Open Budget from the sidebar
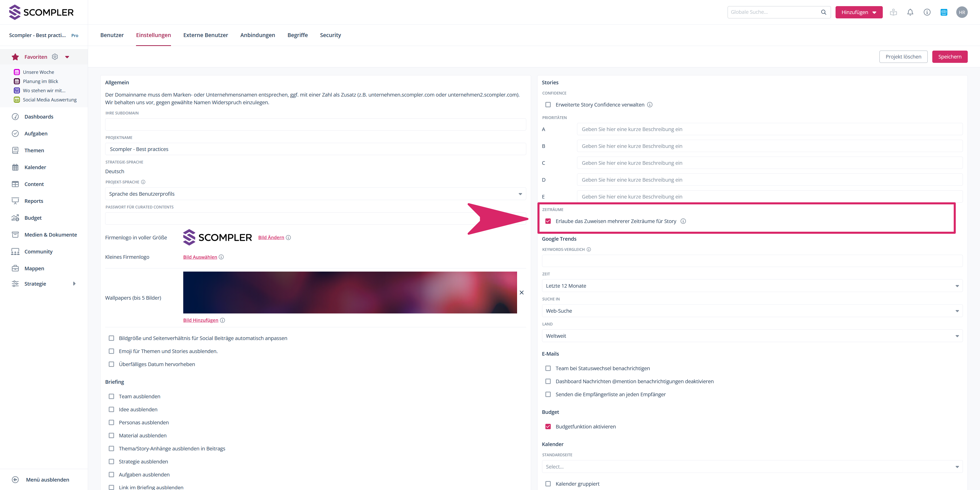 pyautogui.click(x=33, y=218)
